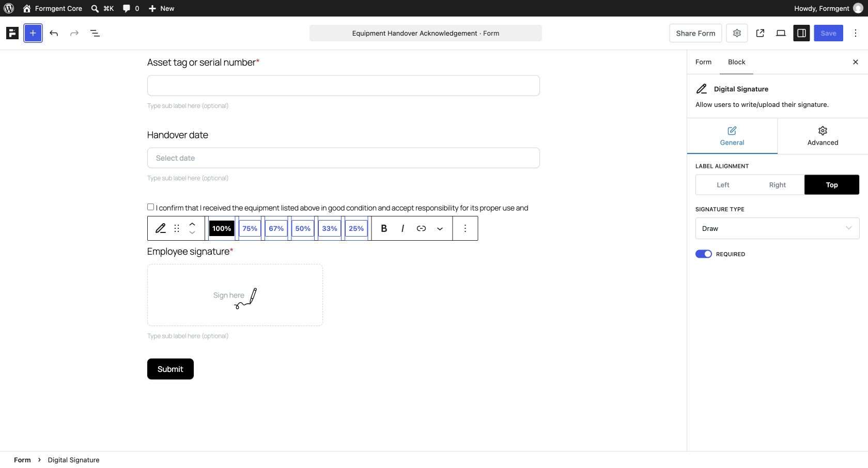Open the Signature Type dropdown
Screen dimensions: 868x468
(777, 228)
